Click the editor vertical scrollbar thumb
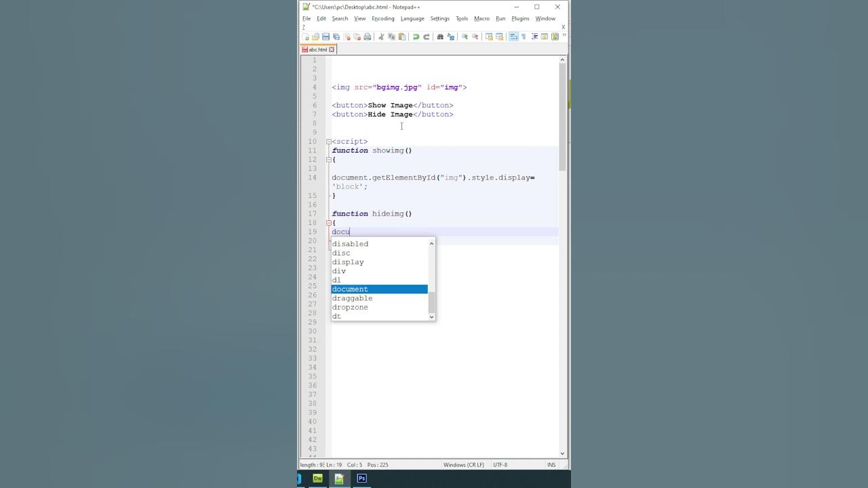The height and width of the screenshot is (488, 868). coord(562,117)
